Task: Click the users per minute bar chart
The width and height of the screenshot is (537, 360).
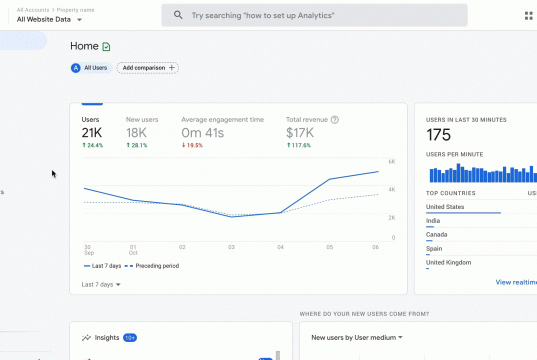Action: 483,173
